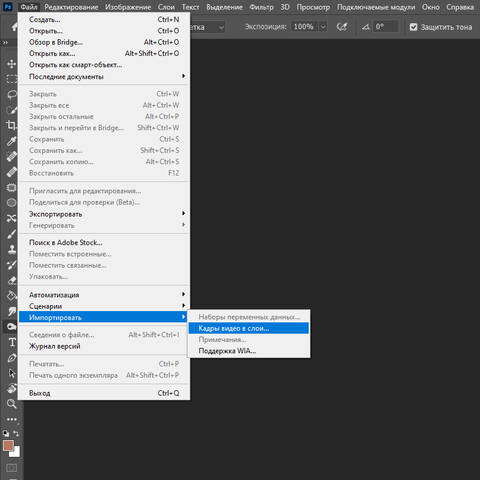Image resolution: width=480 pixels, height=480 pixels.
Task: Click the foreground color swatch
Action: tap(8, 445)
